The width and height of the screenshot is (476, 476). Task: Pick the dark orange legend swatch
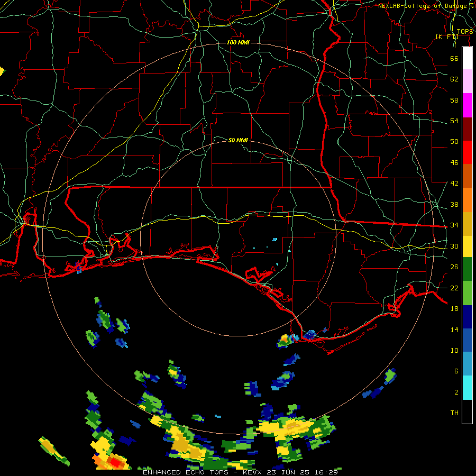(467, 176)
